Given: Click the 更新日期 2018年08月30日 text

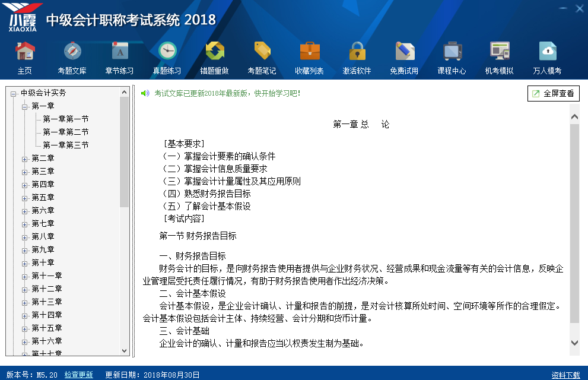Looking at the screenshot, I should (152, 375).
